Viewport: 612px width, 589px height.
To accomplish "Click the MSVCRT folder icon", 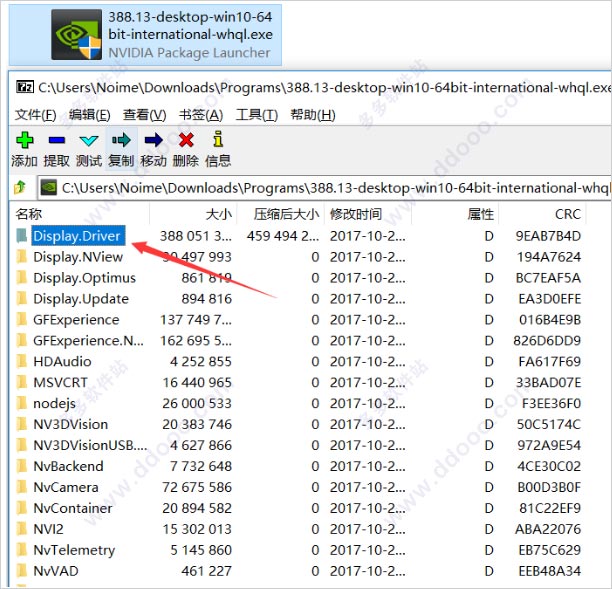I will pos(22,383).
